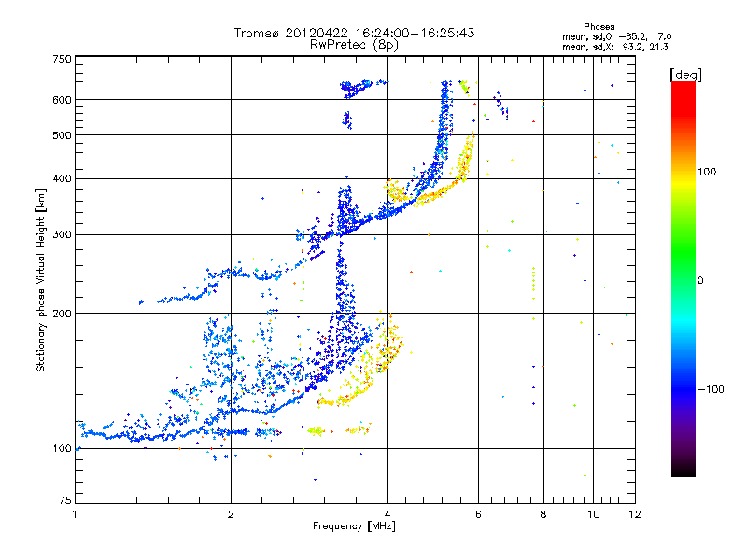Screen dimensions: 747x560
Task: Click the '[deg]' colorbar unit label
Action: (685, 75)
